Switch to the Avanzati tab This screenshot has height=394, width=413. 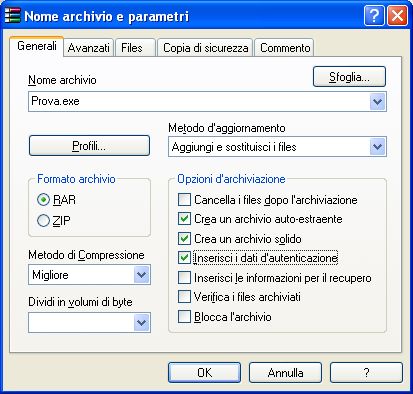tap(89, 48)
